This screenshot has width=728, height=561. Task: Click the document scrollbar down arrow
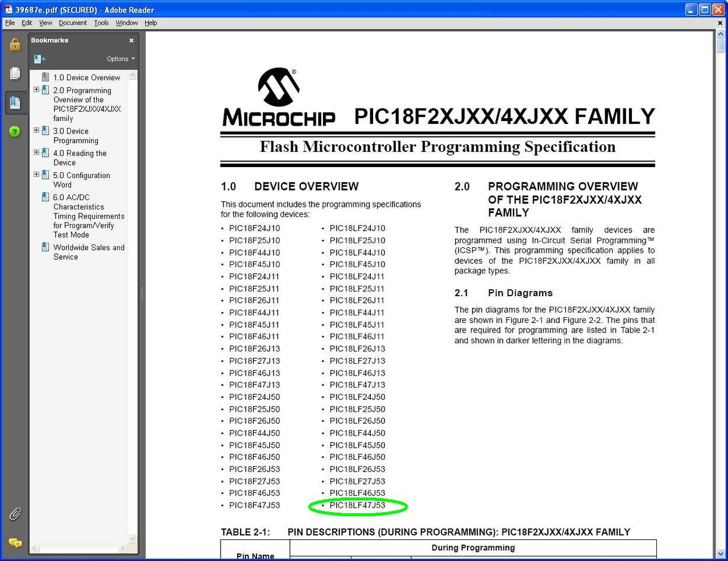(x=721, y=554)
